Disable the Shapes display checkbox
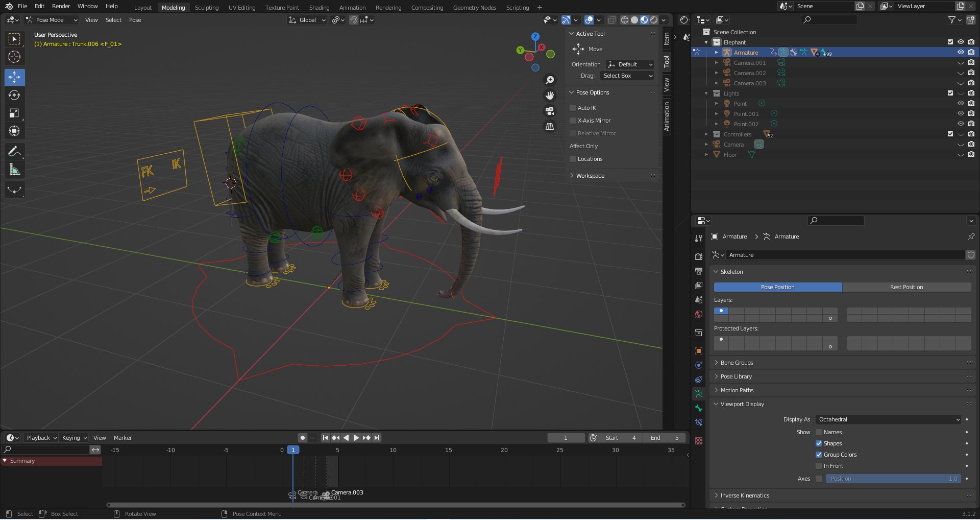980x520 pixels. (819, 443)
